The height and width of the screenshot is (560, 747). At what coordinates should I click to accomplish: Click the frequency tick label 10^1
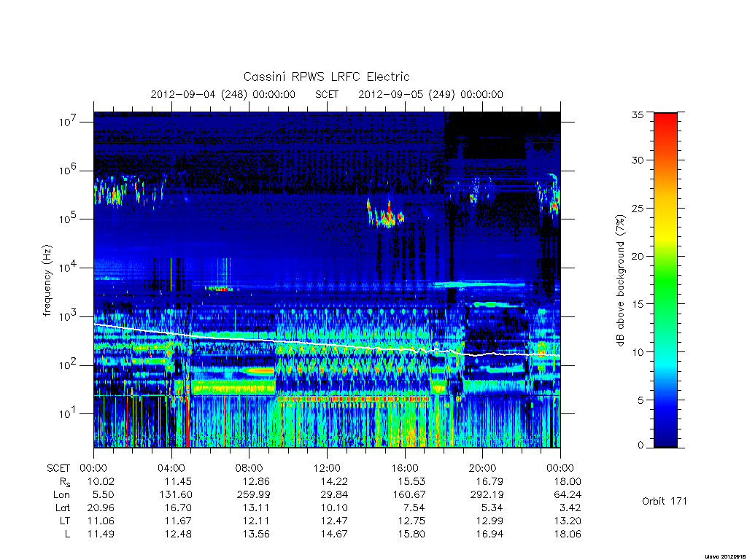pos(68,413)
